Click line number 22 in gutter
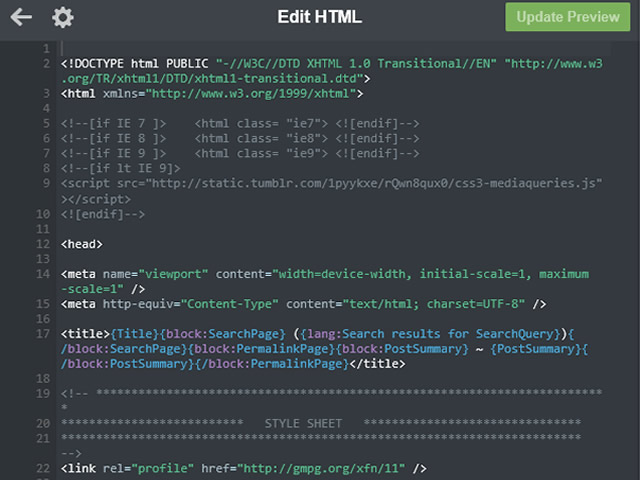The height and width of the screenshot is (480, 640). pyautogui.click(x=43, y=468)
